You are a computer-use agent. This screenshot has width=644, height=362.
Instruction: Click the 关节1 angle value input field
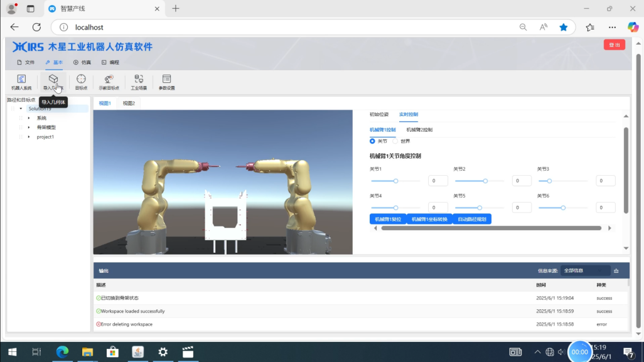click(x=437, y=181)
